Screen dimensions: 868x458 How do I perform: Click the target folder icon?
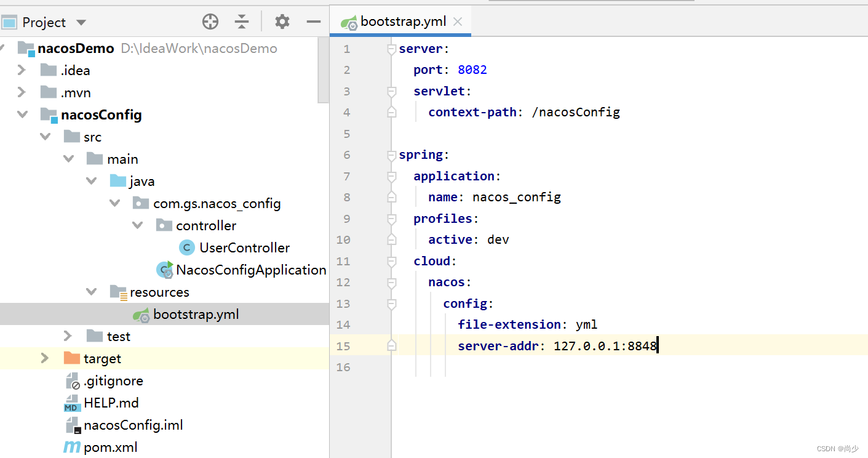pyautogui.click(x=72, y=358)
